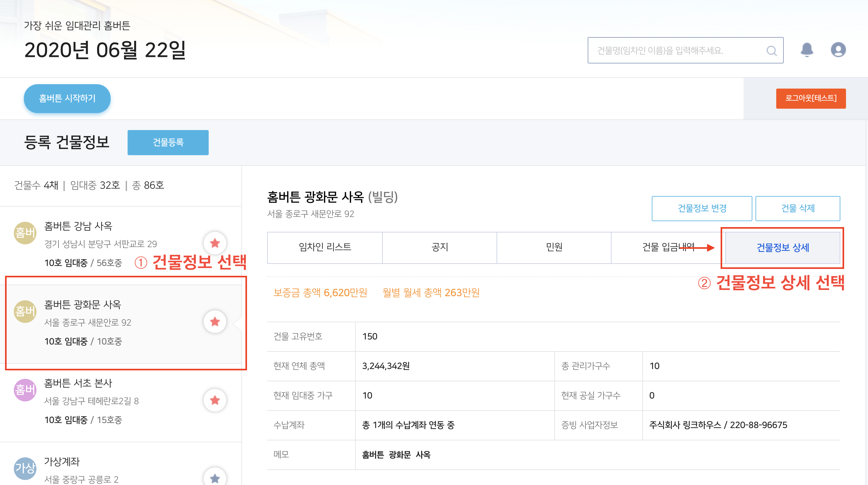Focus the building name search field
868x485 pixels.
coord(677,51)
